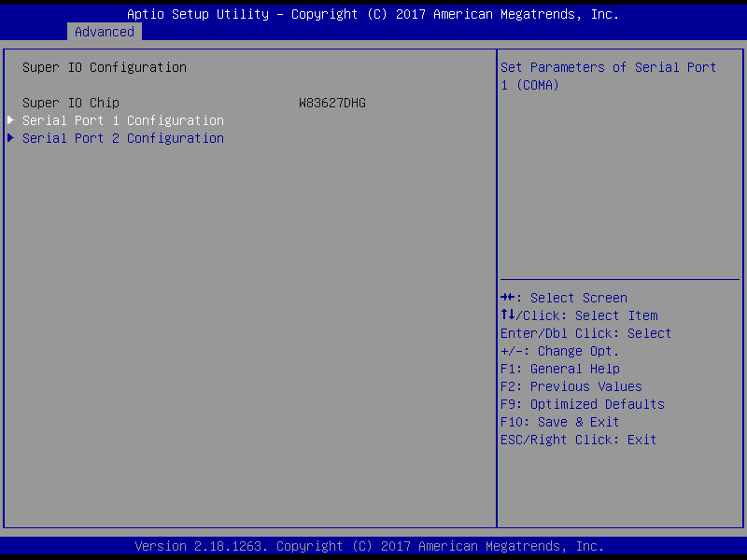Click the F1: General Help hint
The height and width of the screenshot is (560, 747).
click(x=559, y=369)
